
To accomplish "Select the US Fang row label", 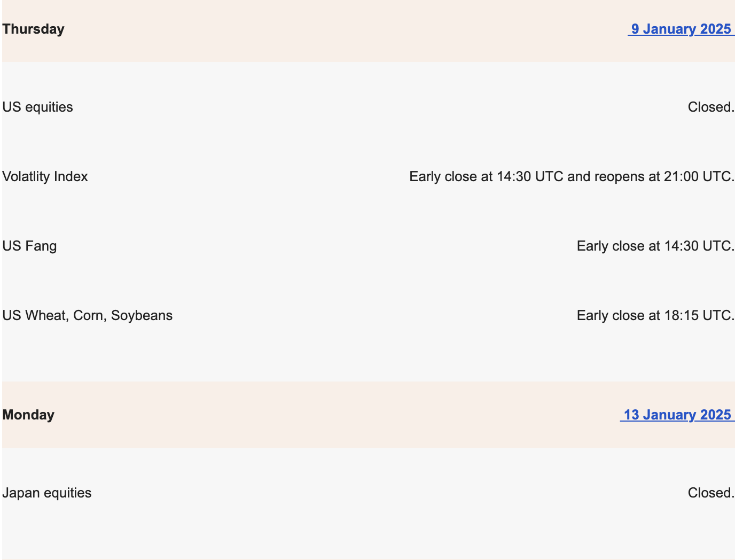I will pos(29,246).
